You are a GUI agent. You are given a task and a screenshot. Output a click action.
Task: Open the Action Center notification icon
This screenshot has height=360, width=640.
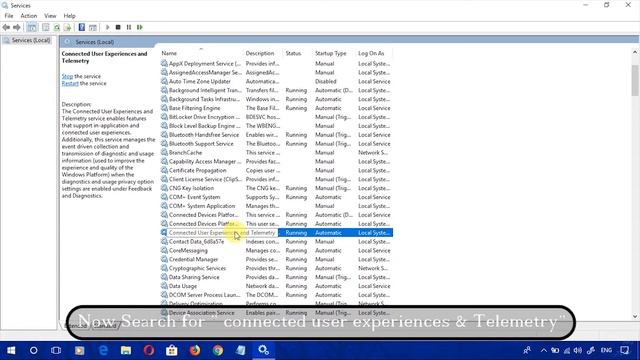[x=624, y=350]
